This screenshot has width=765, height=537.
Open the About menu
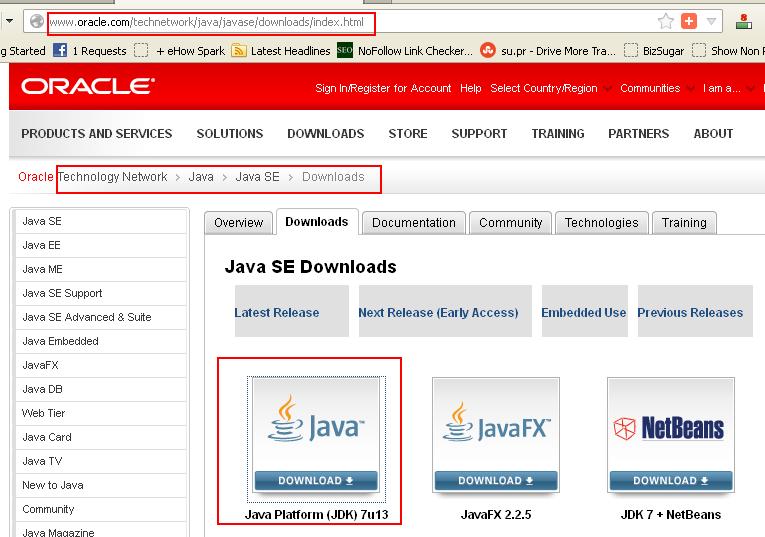[713, 134]
